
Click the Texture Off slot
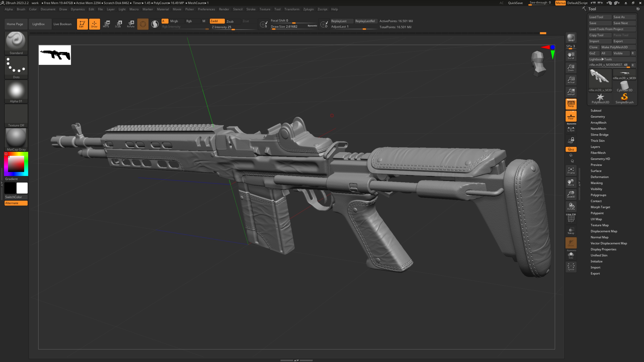[16, 116]
